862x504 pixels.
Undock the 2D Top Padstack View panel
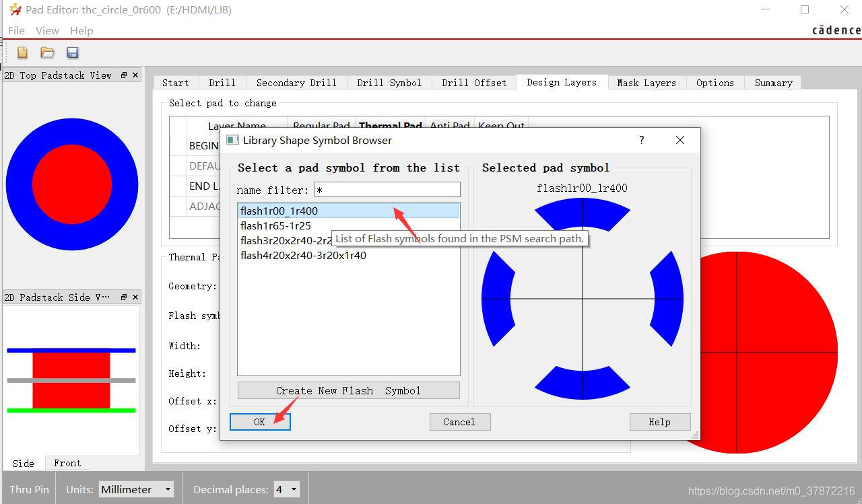tap(124, 75)
